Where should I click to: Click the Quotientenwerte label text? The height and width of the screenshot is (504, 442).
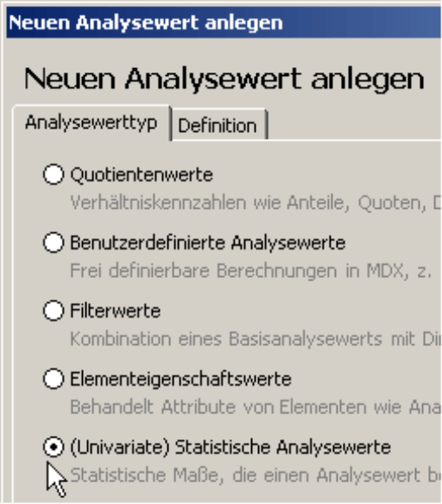[142, 175]
